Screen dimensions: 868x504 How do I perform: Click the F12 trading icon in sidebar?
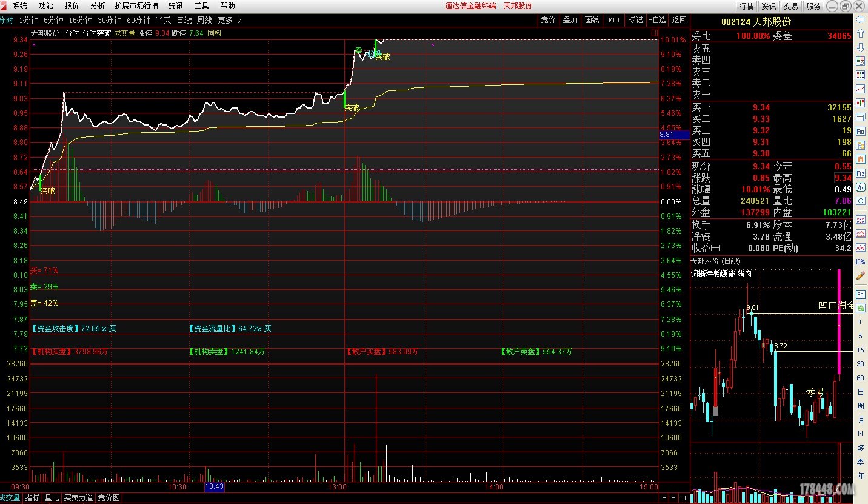point(860,173)
